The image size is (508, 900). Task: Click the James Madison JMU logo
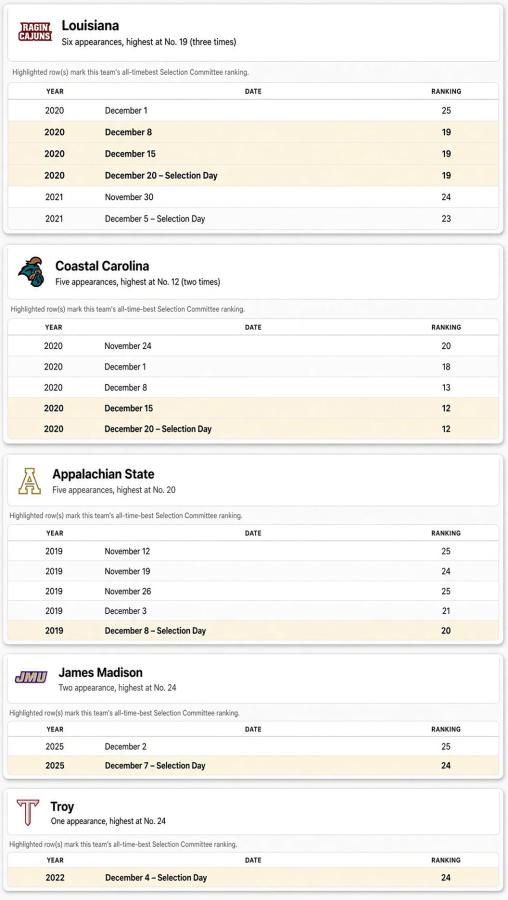(x=31, y=678)
